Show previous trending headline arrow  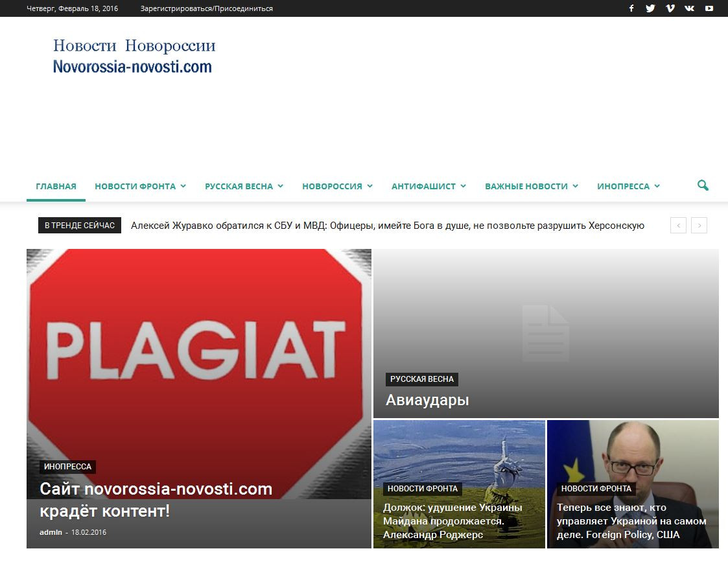[x=678, y=226]
